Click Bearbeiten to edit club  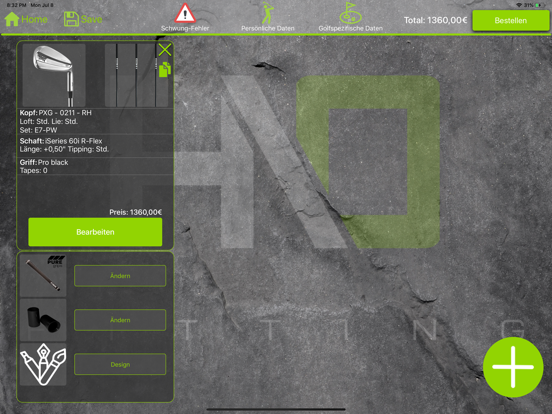(x=95, y=232)
